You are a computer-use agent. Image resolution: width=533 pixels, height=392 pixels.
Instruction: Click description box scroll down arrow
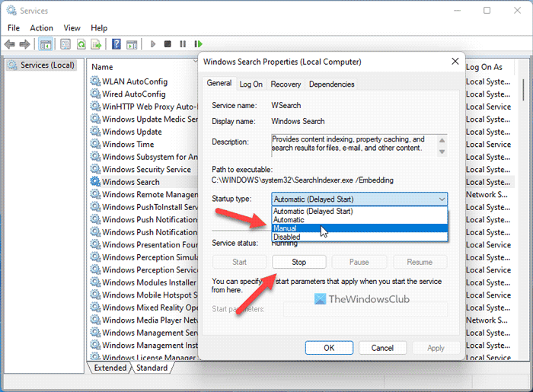[442, 151]
